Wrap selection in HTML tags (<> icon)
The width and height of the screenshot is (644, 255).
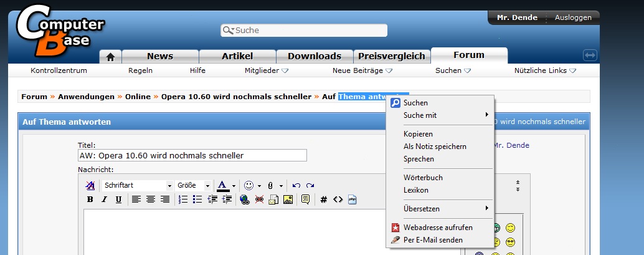tap(338, 200)
